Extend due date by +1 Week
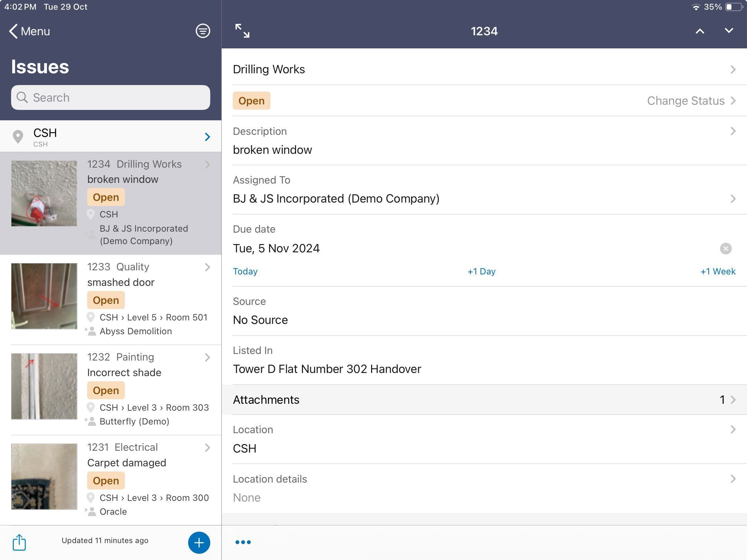747x560 pixels. pos(718,271)
